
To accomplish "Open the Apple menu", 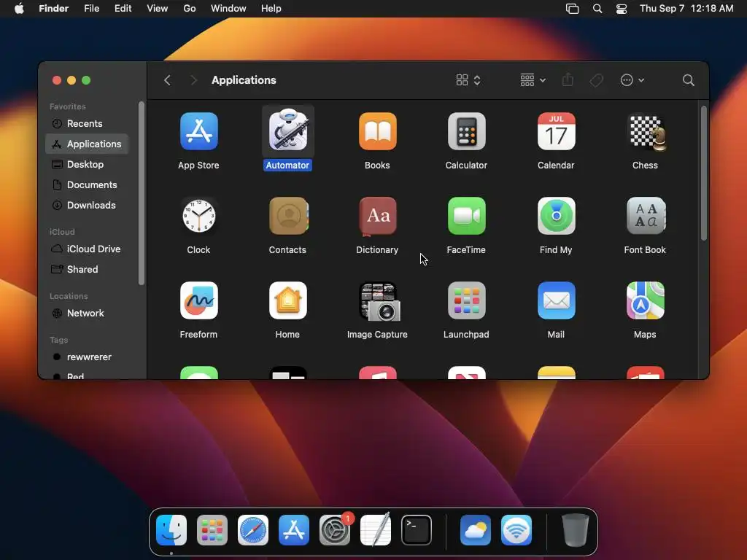I will click(x=19, y=9).
